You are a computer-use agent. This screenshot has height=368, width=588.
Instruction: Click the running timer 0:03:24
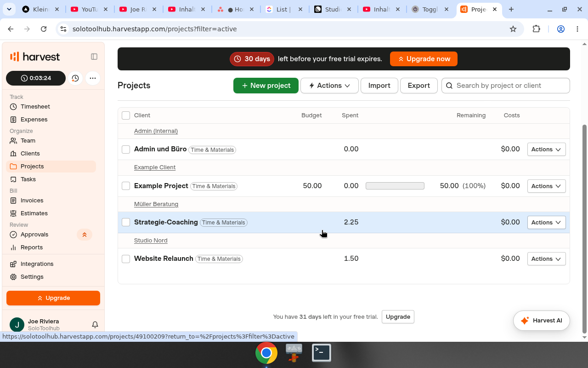click(36, 78)
